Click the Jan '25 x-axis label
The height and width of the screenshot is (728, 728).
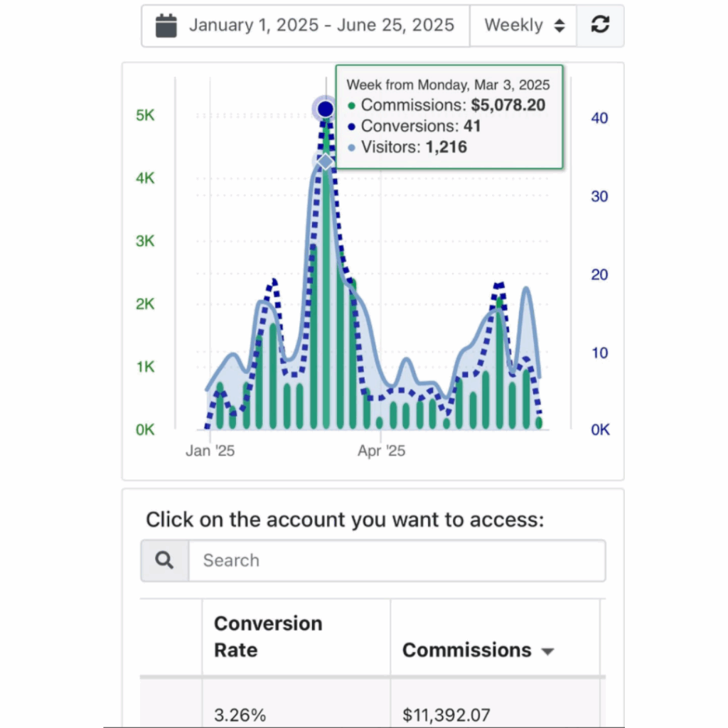210,451
